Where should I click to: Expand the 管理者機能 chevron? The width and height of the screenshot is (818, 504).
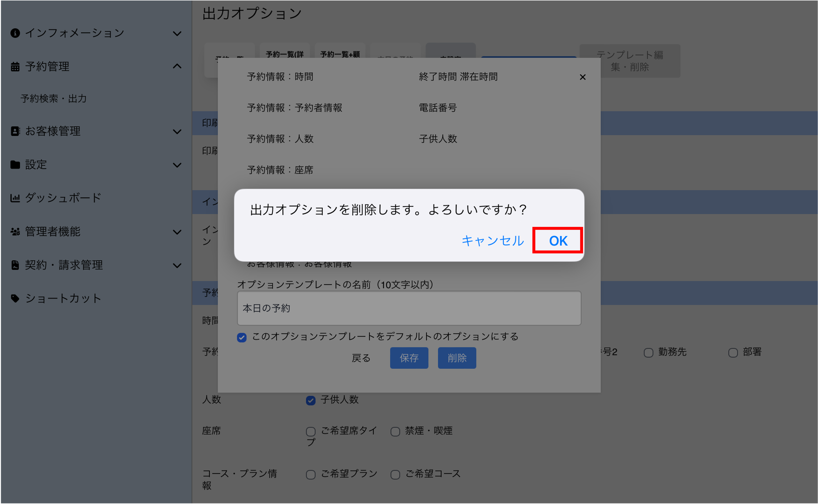click(x=177, y=232)
